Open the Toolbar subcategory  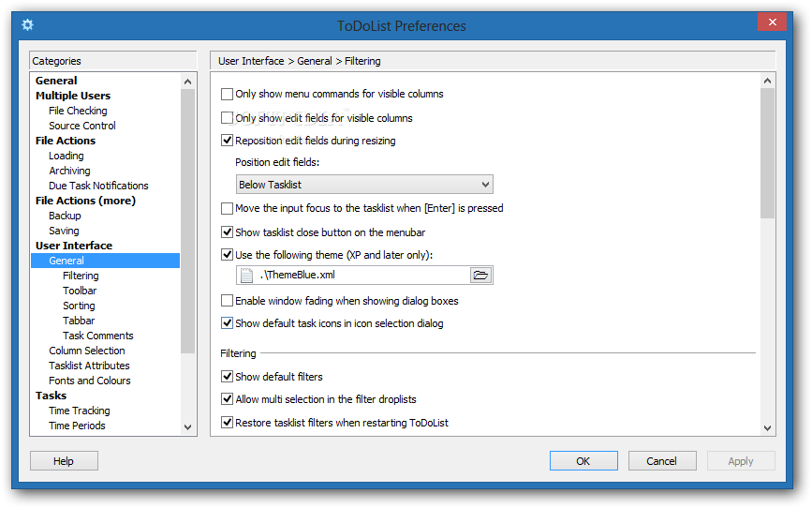tap(80, 291)
